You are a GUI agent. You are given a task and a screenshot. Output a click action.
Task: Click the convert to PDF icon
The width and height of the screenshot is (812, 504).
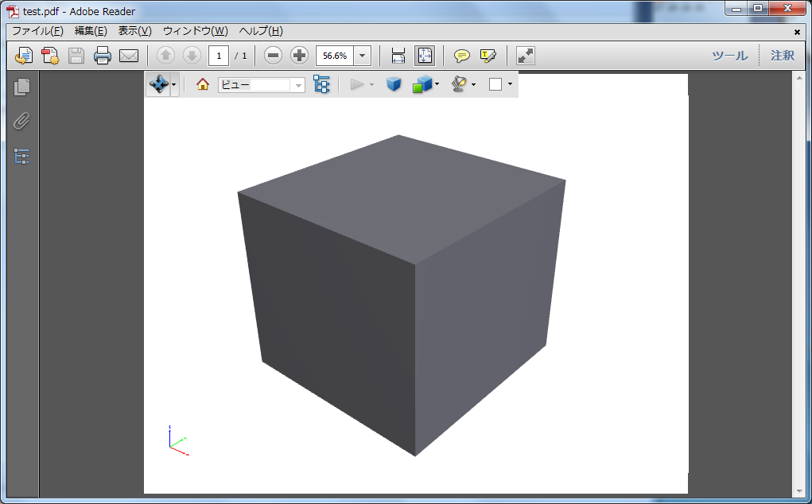click(50, 56)
